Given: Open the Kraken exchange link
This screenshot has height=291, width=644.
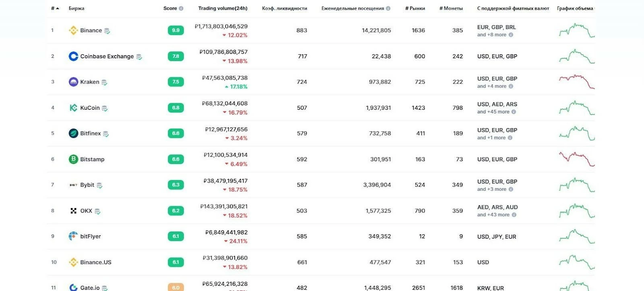Looking at the screenshot, I should 90,82.
